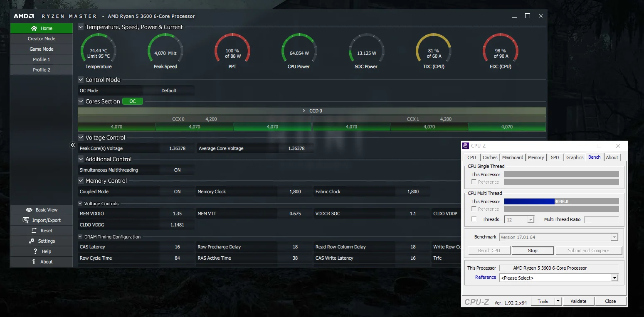Open the Tools dropdown arrow in CPU-Z

558,301
